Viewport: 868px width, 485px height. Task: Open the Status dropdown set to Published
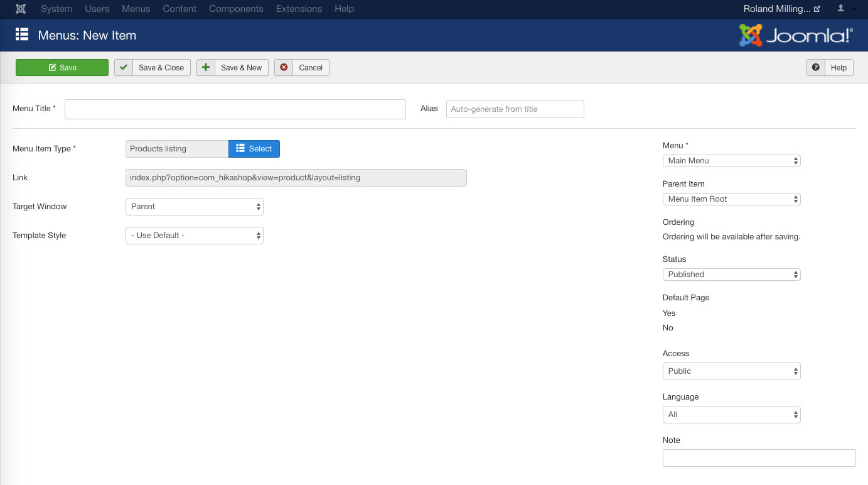tap(731, 275)
